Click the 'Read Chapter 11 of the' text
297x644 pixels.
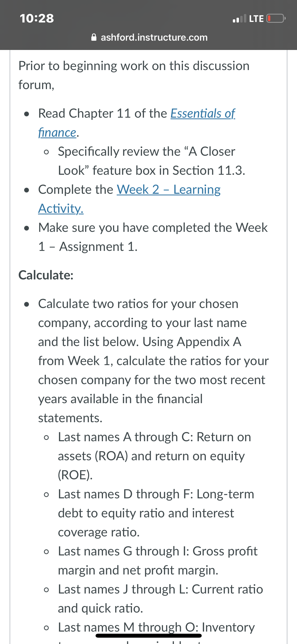tap(103, 114)
